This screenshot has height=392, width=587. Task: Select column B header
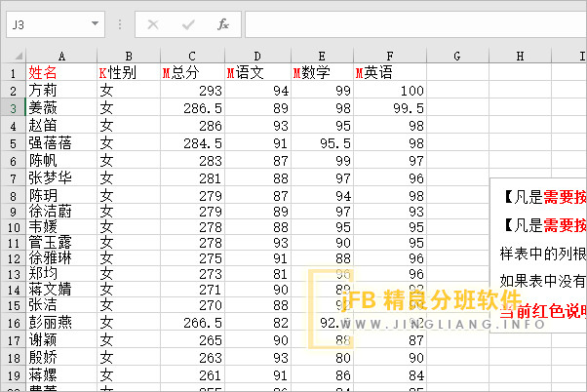click(x=129, y=57)
